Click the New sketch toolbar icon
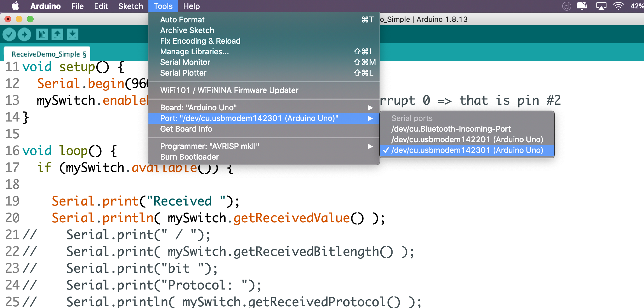Screen dimensions: 644x308 click(42, 35)
